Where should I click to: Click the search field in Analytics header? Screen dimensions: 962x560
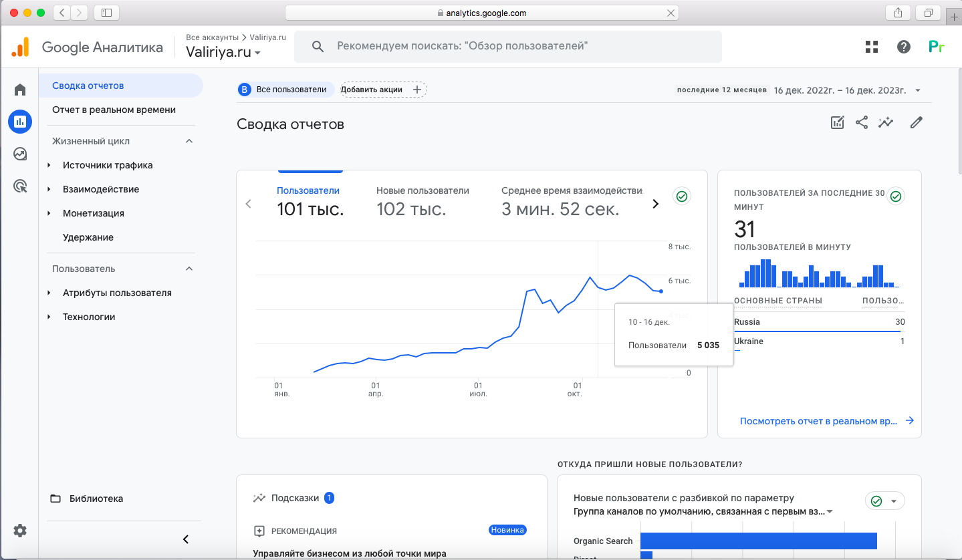click(508, 47)
